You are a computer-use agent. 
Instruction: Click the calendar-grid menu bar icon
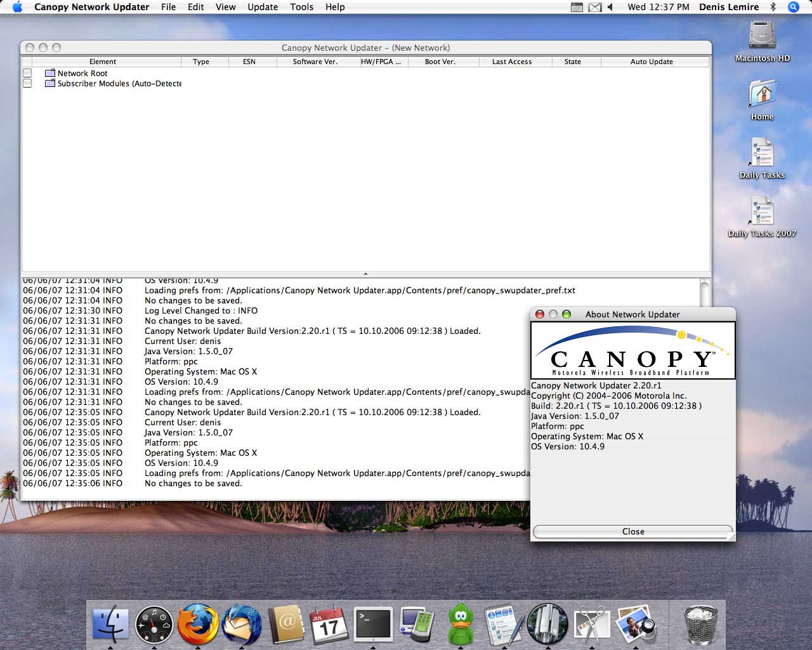click(577, 7)
